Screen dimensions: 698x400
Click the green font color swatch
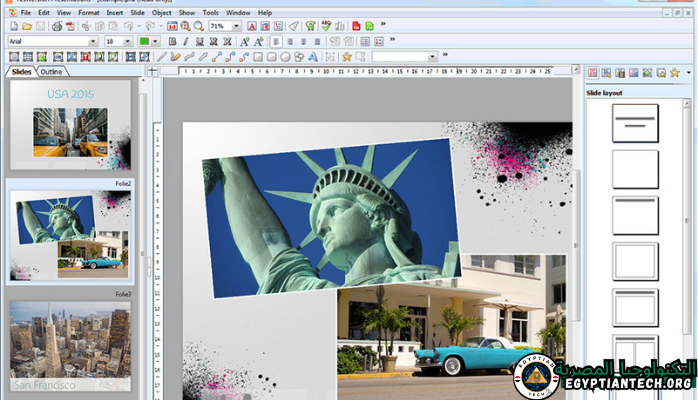(144, 41)
